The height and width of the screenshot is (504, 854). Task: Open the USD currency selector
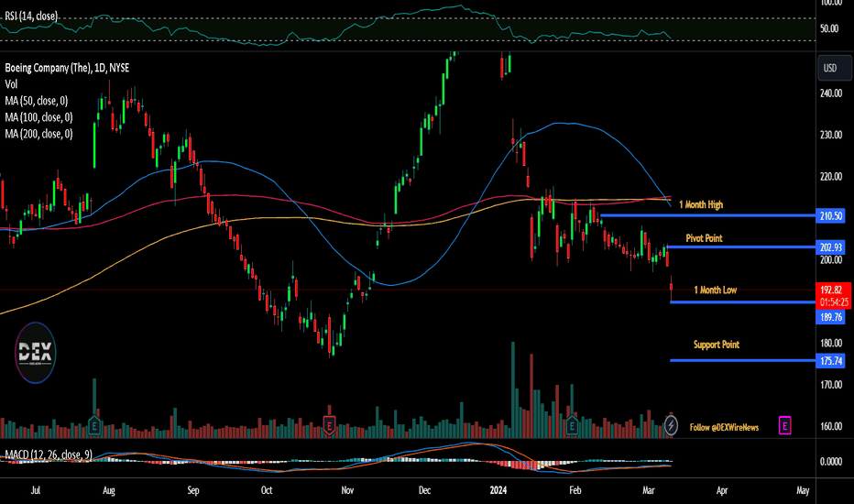[834, 68]
